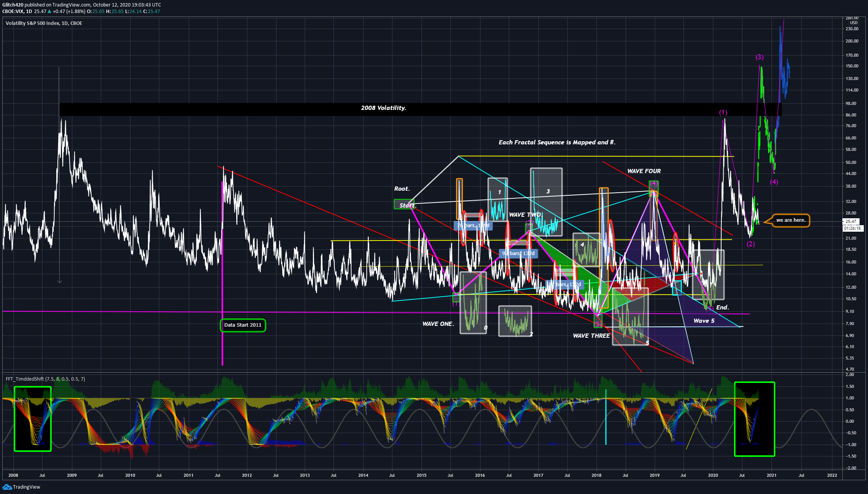This screenshot has height=494, width=868.
Task: Select the green box around 2008 FFT indicator
Action: (x=33, y=419)
